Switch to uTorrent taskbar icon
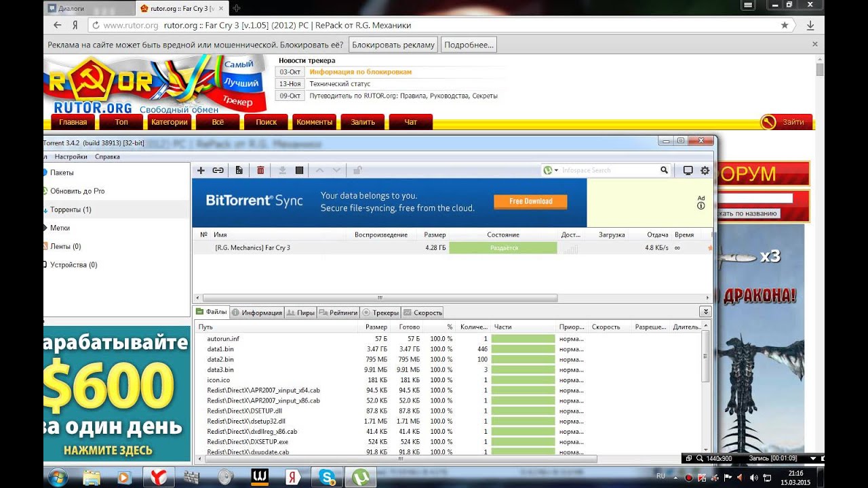 [359, 478]
